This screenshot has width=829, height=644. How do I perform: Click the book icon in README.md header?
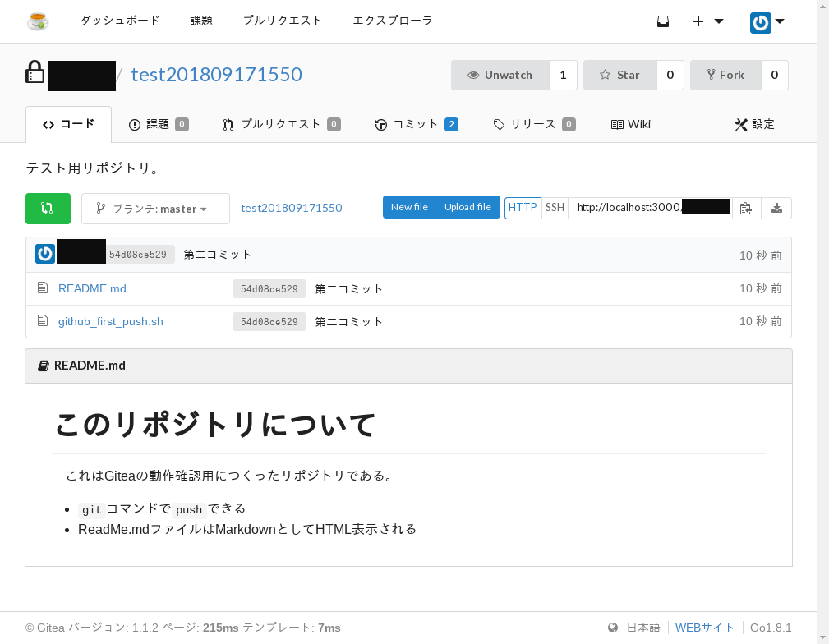(44, 366)
